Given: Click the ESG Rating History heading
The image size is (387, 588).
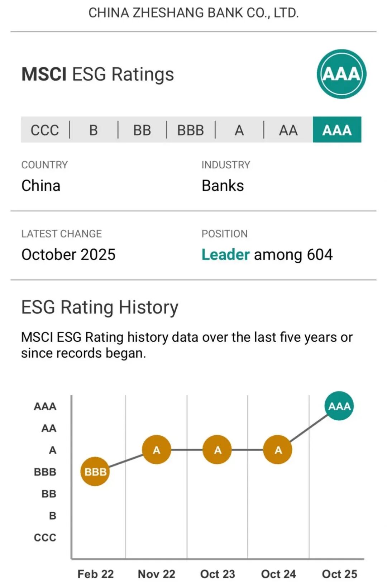Looking at the screenshot, I should click(100, 307).
